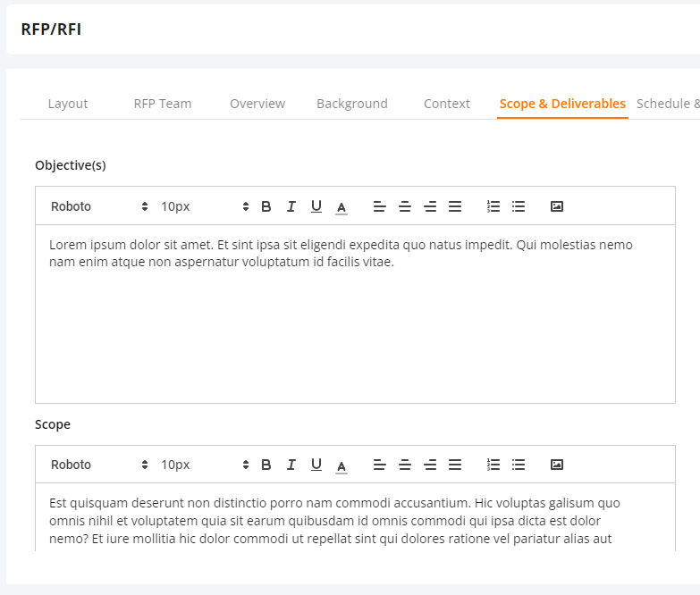Viewport: 700px width, 595px height.
Task: Open the Overview tab
Action: click(257, 104)
